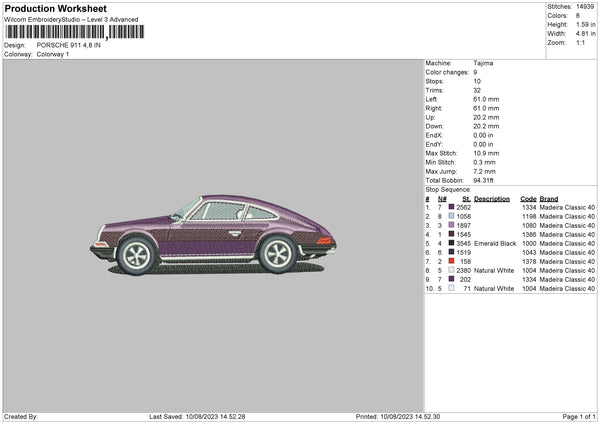
Task: Select the black swatch labeled Emerald Black
Action: click(x=451, y=242)
